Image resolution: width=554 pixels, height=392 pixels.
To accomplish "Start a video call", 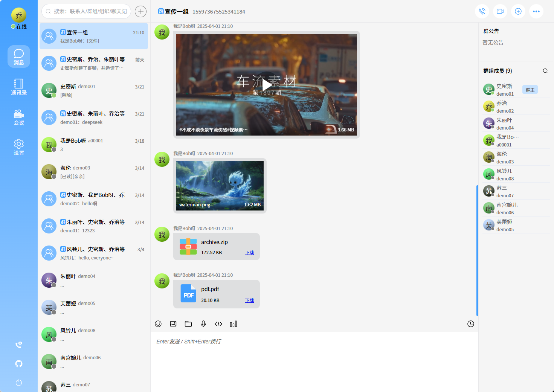I will pos(500,11).
